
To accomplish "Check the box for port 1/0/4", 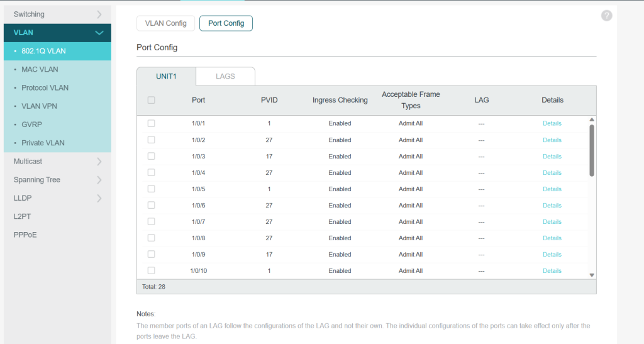I will coord(151,172).
